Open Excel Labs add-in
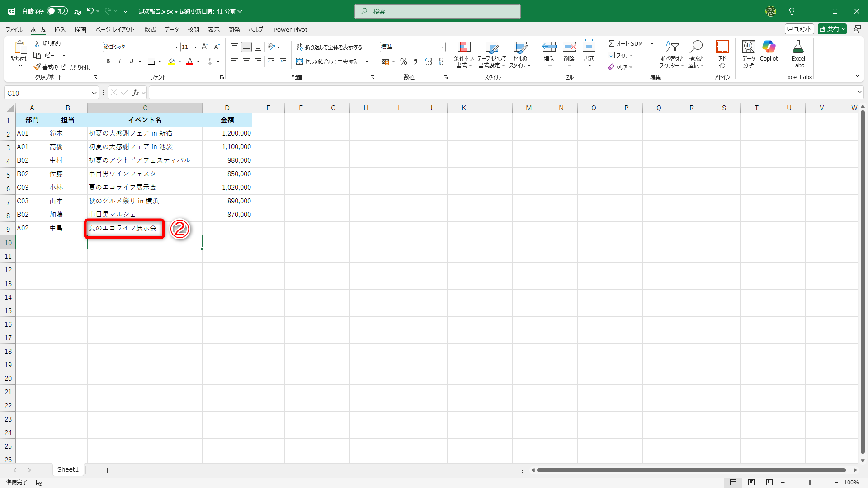 (798, 53)
